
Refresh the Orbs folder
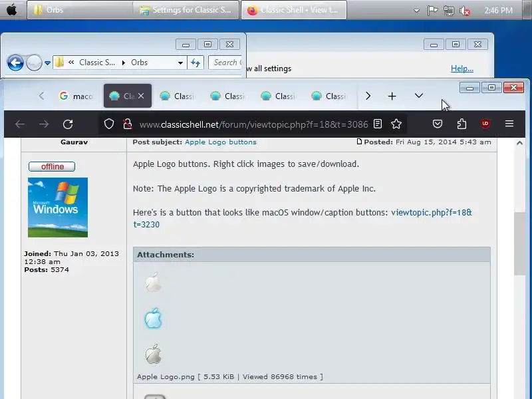click(196, 63)
